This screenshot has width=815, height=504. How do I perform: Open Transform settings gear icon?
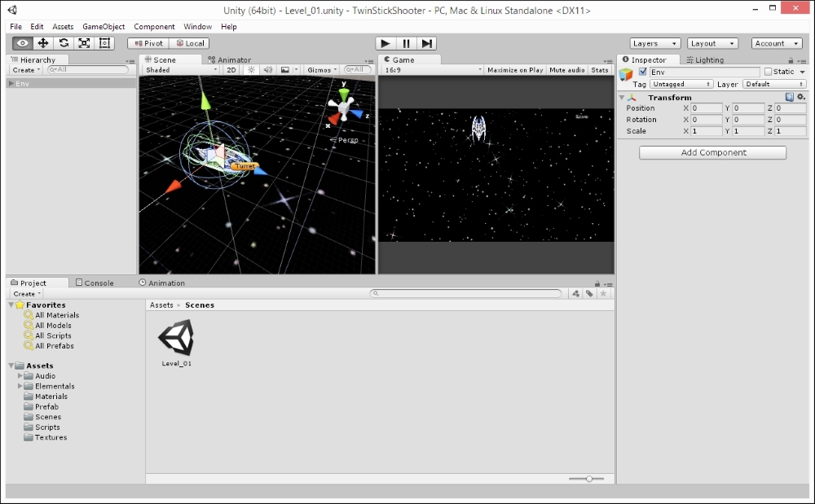(x=801, y=97)
